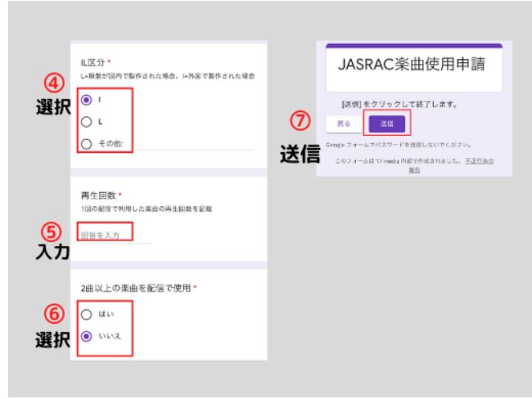
Task: Click the 再生回数 answer input field
Action: pos(113,235)
